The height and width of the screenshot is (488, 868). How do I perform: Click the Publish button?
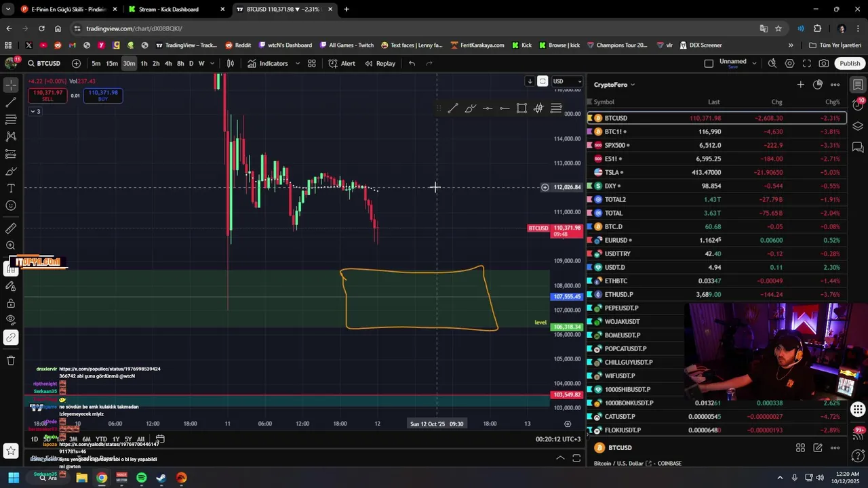coord(850,63)
